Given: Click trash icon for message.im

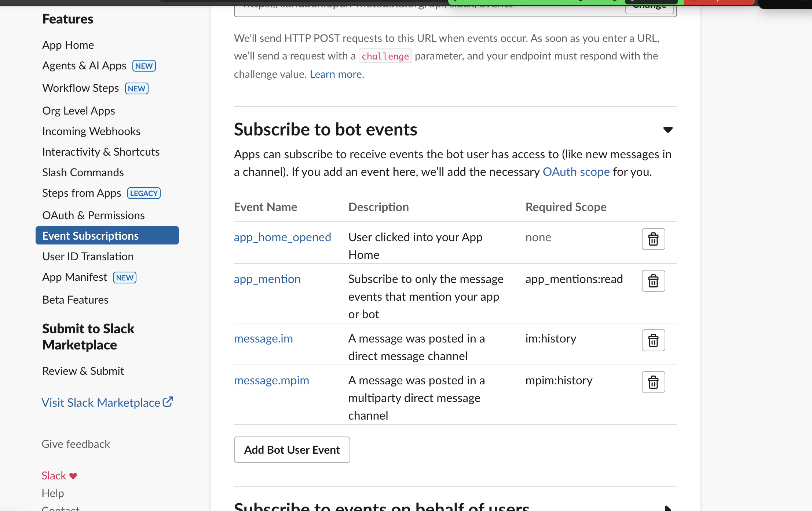Looking at the screenshot, I should point(653,340).
